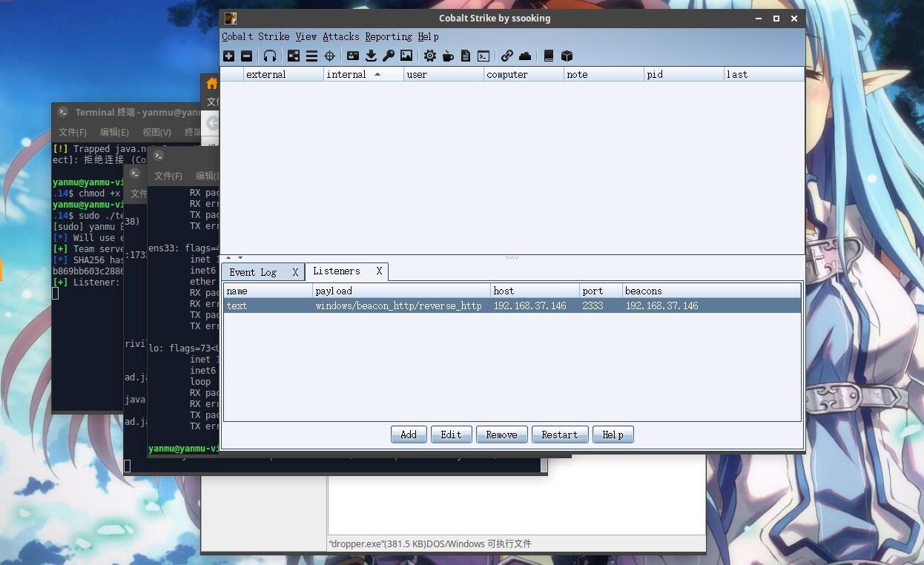
Task: Open Credentials via the ID card icon
Action: click(x=353, y=56)
